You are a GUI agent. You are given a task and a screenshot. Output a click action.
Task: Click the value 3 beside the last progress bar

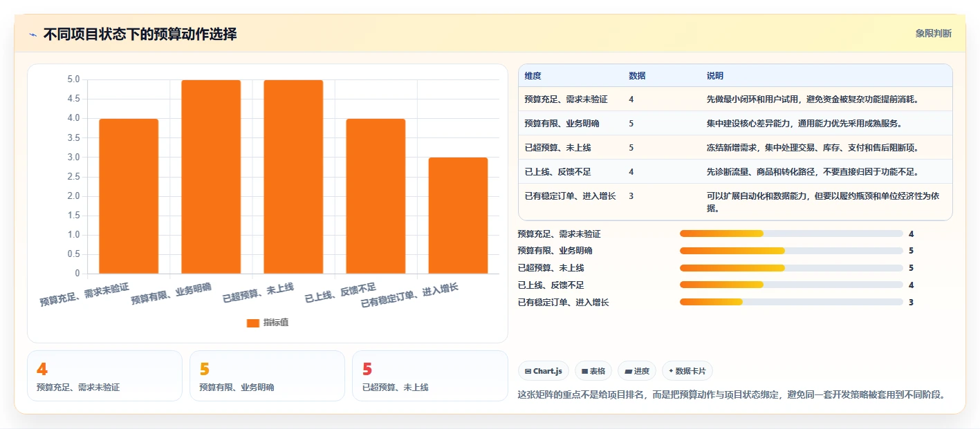(911, 303)
